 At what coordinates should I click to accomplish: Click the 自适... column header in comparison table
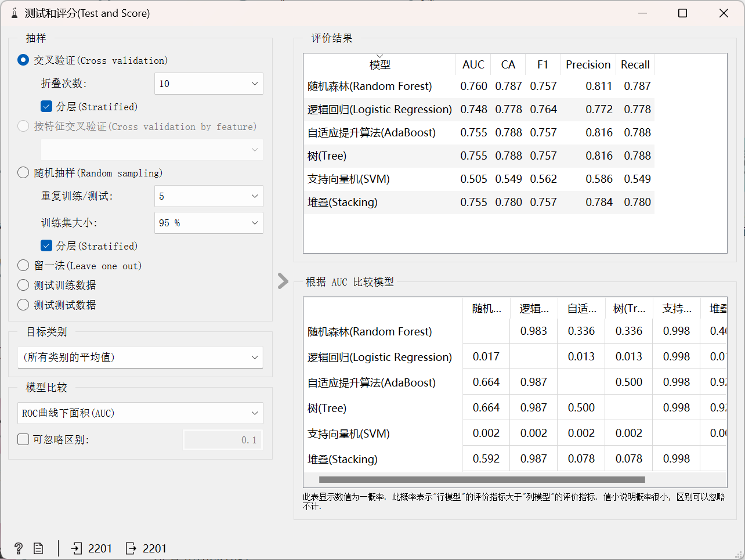[x=581, y=309]
